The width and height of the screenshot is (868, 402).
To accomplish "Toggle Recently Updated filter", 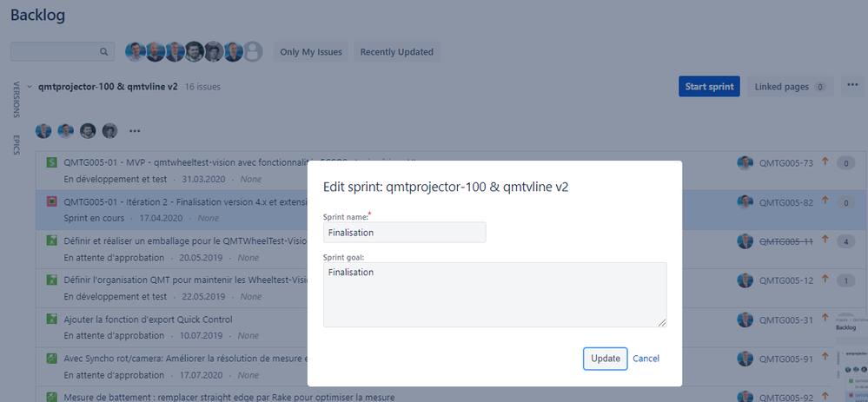I will pyautogui.click(x=396, y=52).
